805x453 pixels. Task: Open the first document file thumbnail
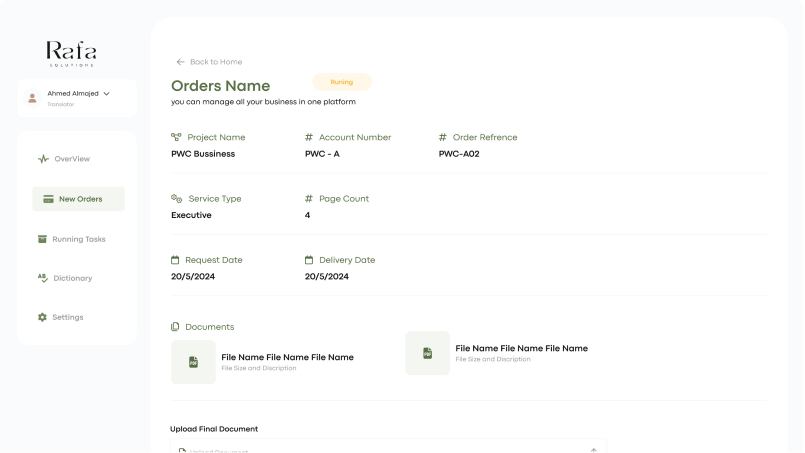click(x=193, y=361)
